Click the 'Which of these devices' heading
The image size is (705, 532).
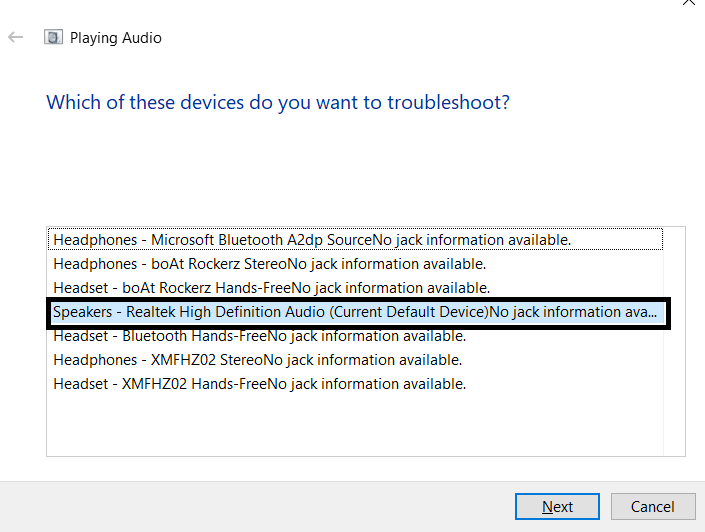278,103
